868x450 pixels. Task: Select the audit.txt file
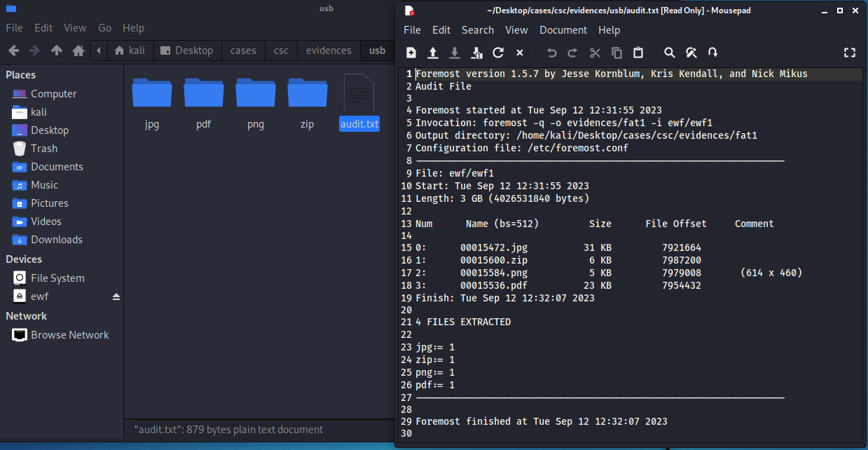pos(359,103)
